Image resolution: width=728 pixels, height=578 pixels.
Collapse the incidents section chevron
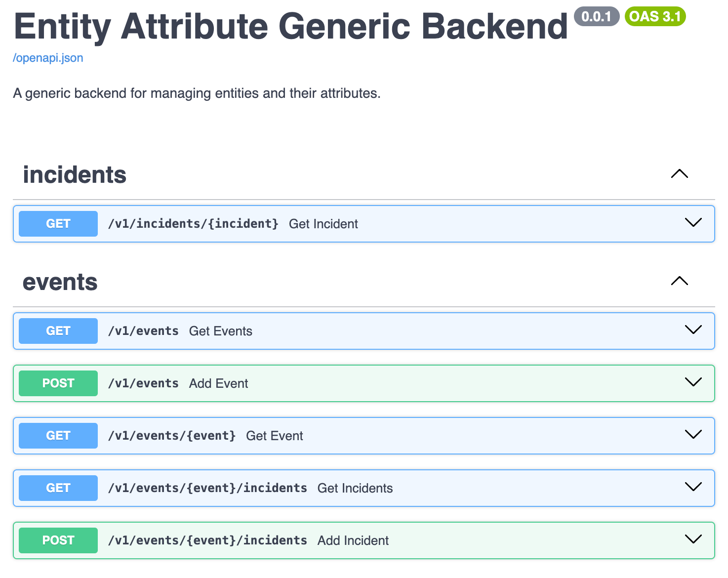point(680,174)
